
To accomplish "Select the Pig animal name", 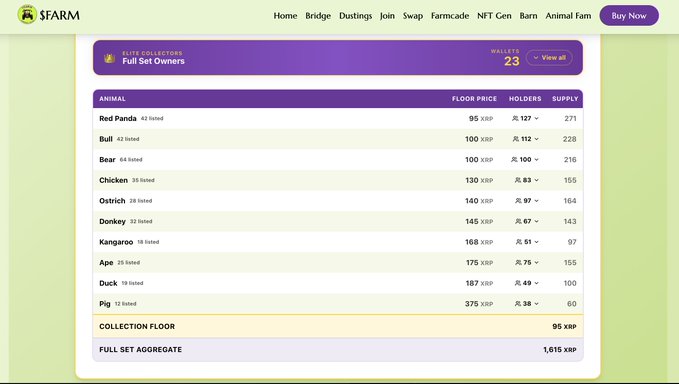I will pyautogui.click(x=105, y=303).
